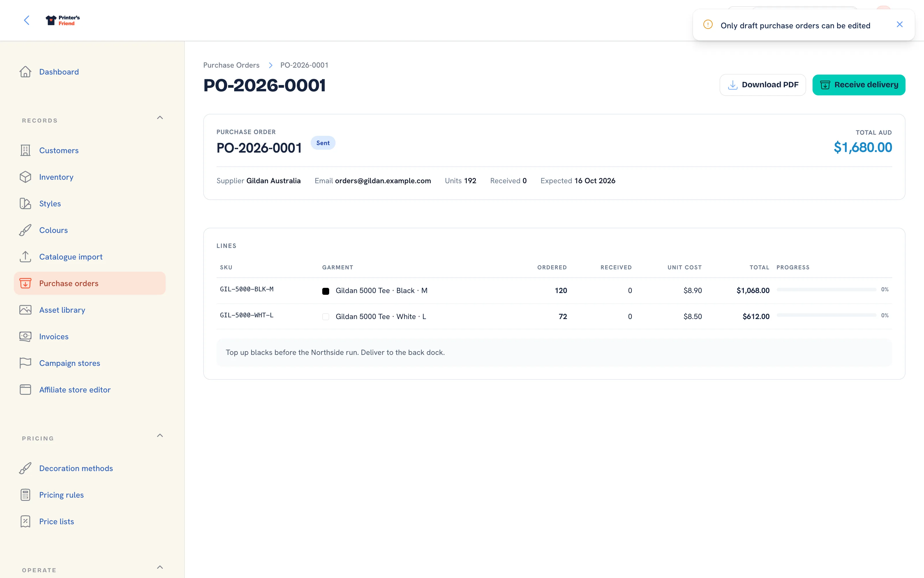Navigate to Invoices

click(x=54, y=337)
